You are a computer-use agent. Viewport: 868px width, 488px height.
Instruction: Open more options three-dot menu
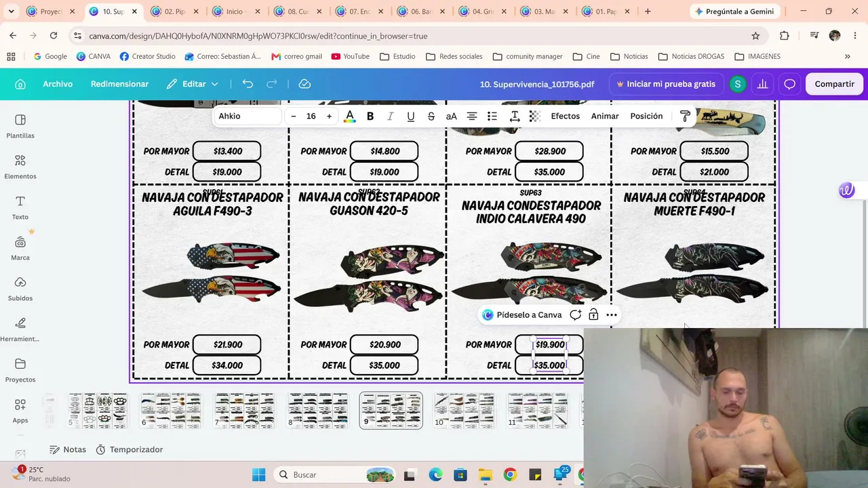coord(612,314)
